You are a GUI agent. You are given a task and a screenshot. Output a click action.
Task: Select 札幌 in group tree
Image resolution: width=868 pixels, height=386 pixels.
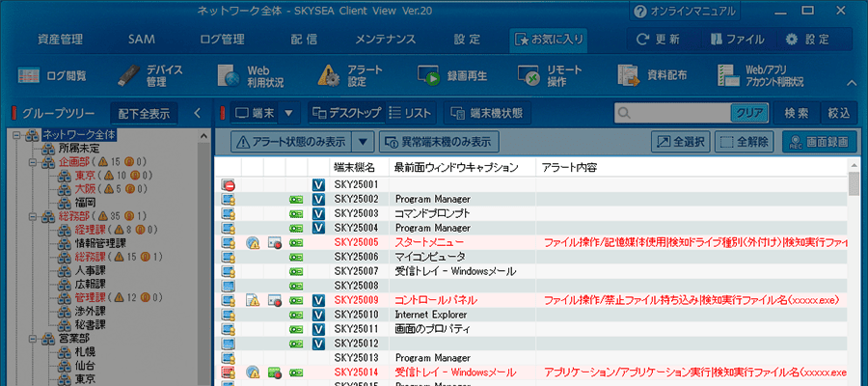coord(85,351)
